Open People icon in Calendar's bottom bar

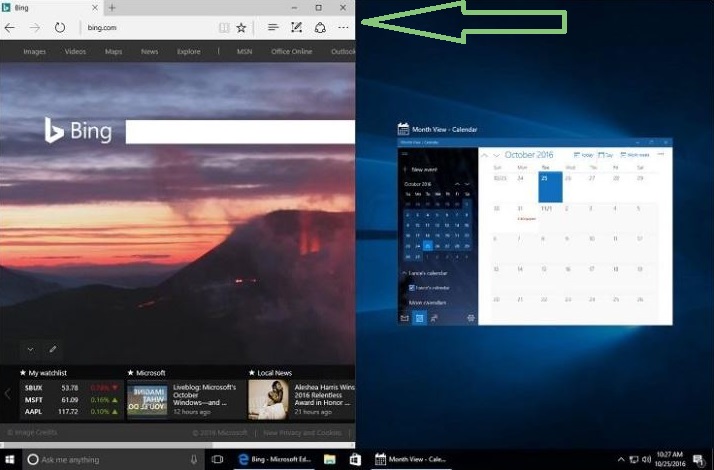tap(434, 318)
